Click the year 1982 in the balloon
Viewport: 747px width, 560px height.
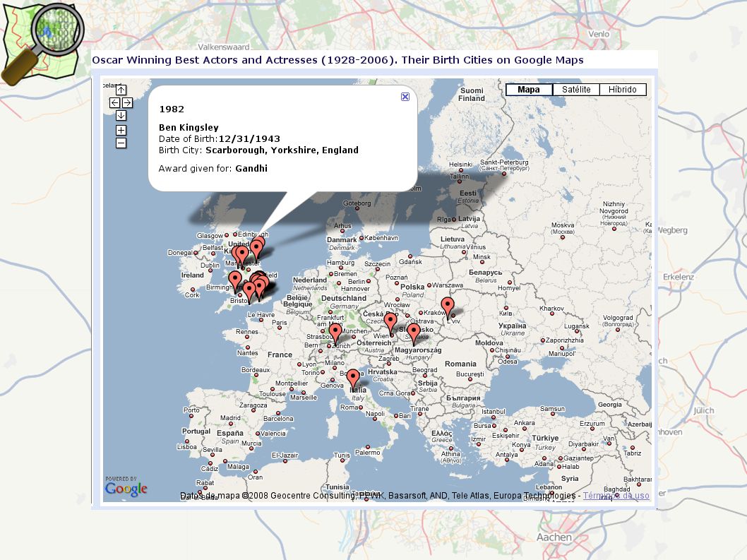tap(172, 109)
